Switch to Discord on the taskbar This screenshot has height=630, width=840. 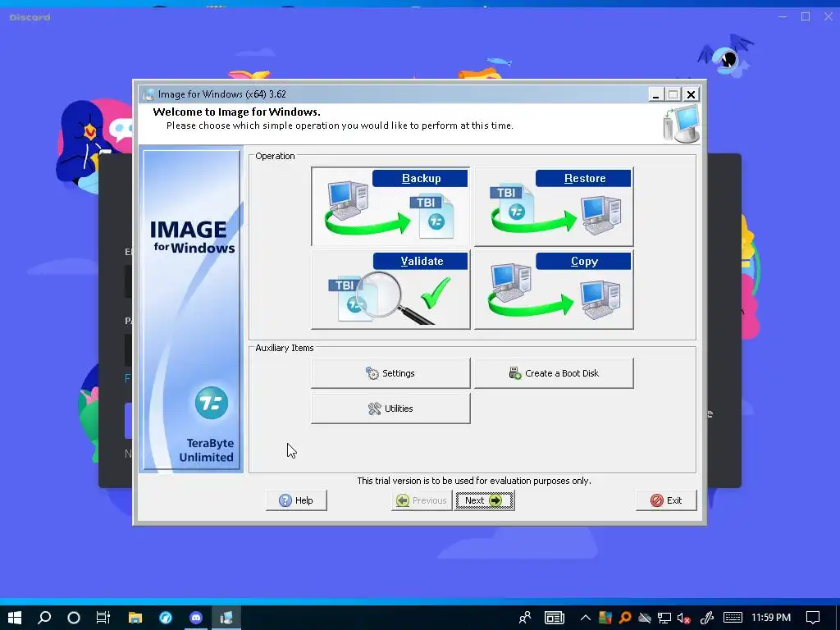pos(197,618)
